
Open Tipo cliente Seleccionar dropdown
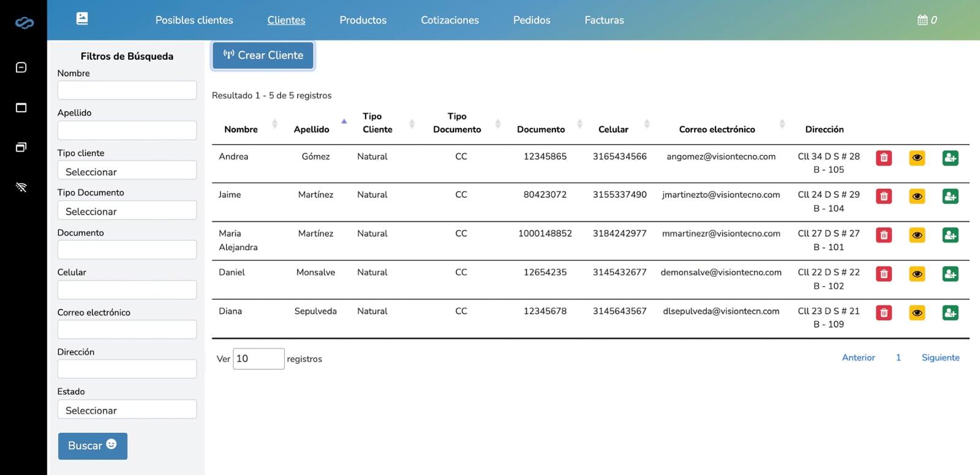127,170
